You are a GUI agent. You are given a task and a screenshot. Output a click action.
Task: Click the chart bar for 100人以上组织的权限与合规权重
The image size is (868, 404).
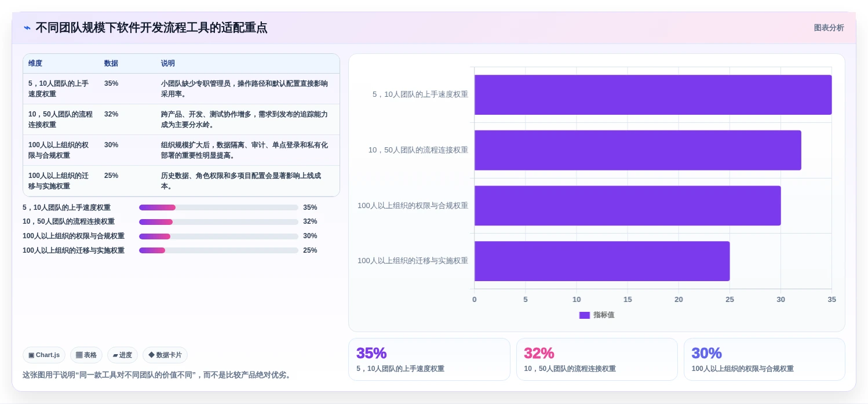(628, 206)
